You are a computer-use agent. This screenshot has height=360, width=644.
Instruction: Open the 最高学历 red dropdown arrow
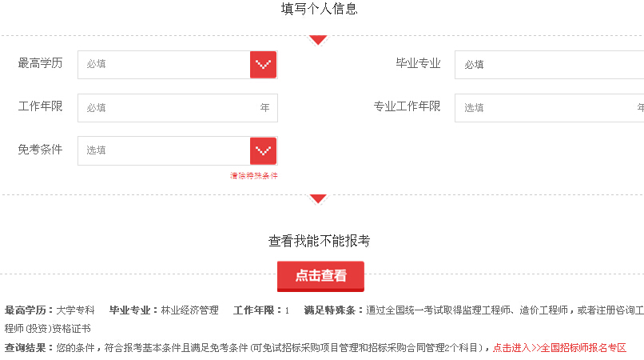click(263, 65)
